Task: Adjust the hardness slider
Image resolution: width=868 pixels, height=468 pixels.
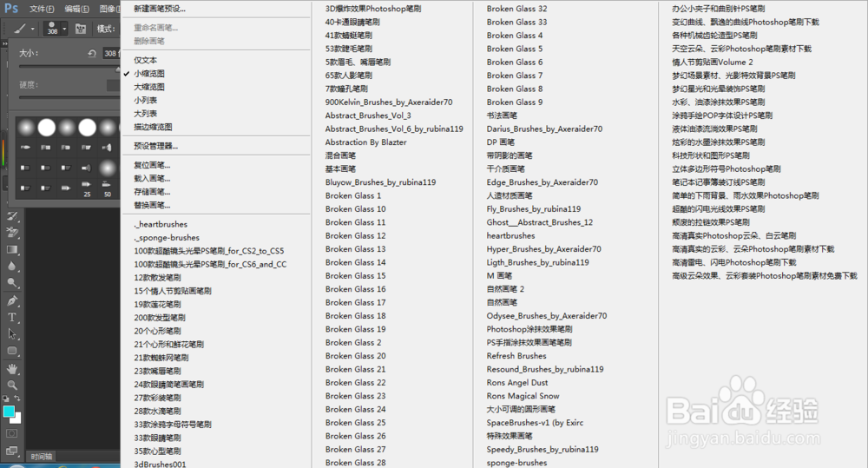Action: click(x=69, y=97)
